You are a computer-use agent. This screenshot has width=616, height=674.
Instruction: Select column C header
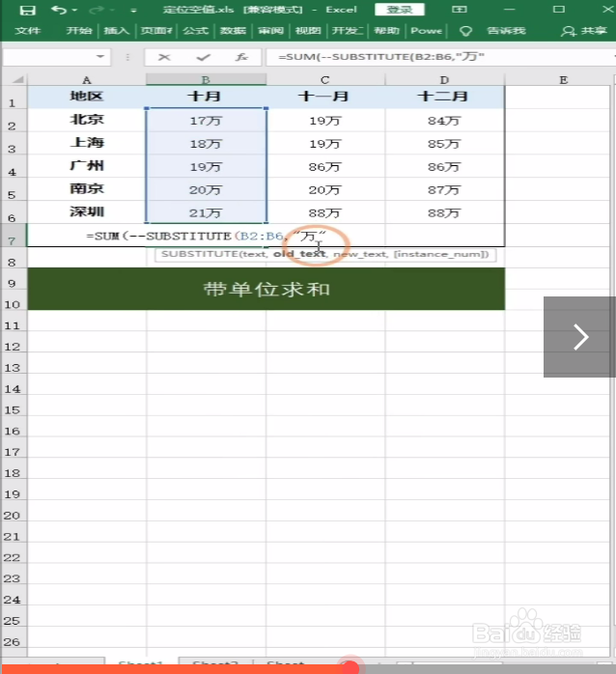325,79
